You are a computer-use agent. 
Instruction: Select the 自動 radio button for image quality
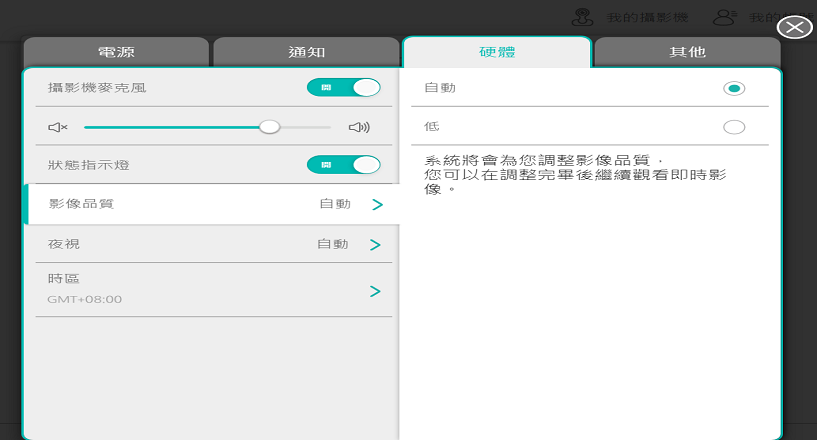[734, 89]
